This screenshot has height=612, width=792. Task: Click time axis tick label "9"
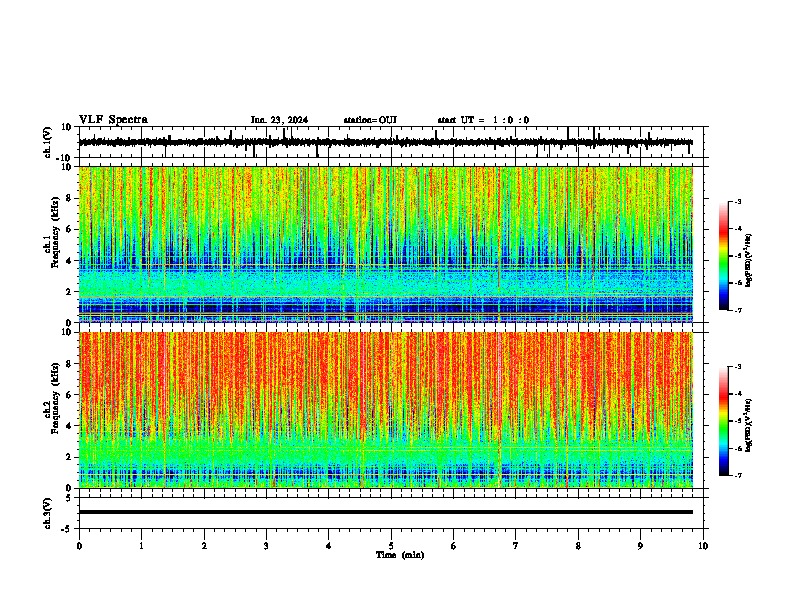tap(640, 546)
